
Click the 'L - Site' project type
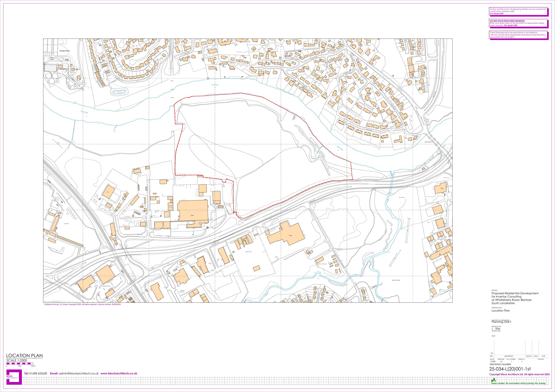(496, 329)
